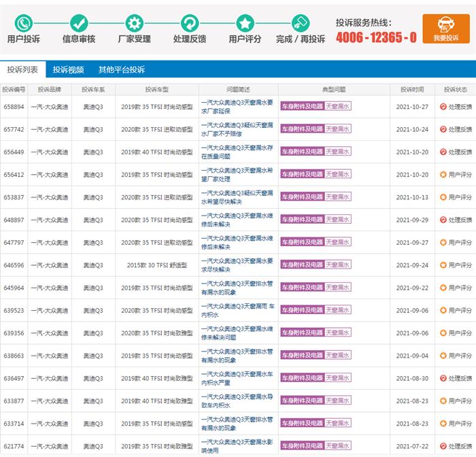Click the hotline number 4006-12365-0
This screenshot has width=476, height=457.
tap(376, 37)
